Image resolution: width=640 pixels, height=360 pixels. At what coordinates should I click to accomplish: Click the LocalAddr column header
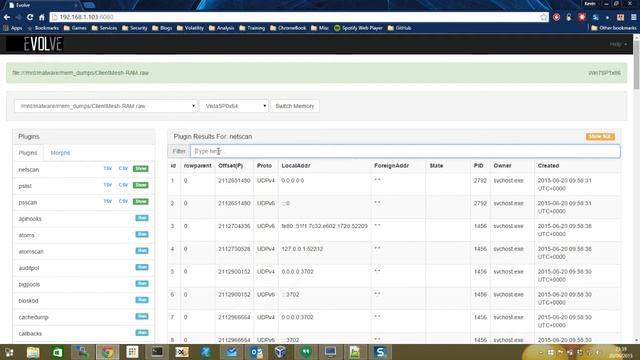(x=296, y=166)
